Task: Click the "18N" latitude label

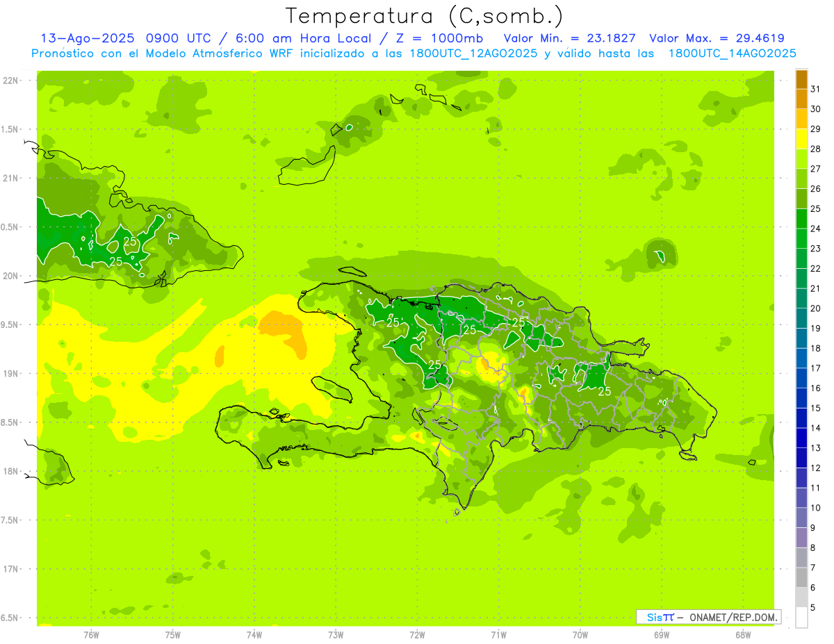Action: tap(11, 472)
